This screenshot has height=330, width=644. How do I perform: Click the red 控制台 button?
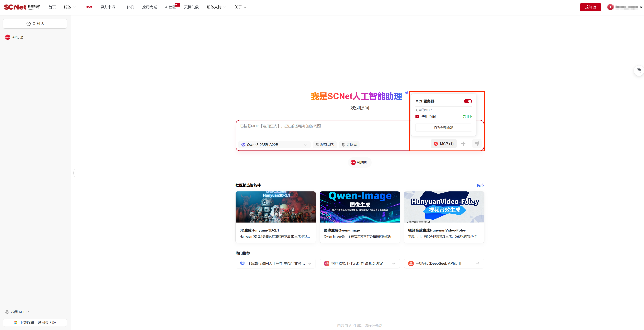590,7
